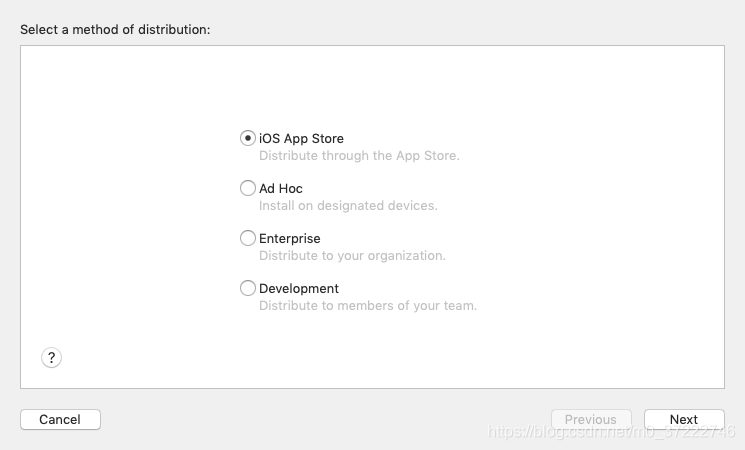Click the greyed-out Previous button
Viewport: 745px width, 450px height.
pyautogui.click(x=591, y=419)
